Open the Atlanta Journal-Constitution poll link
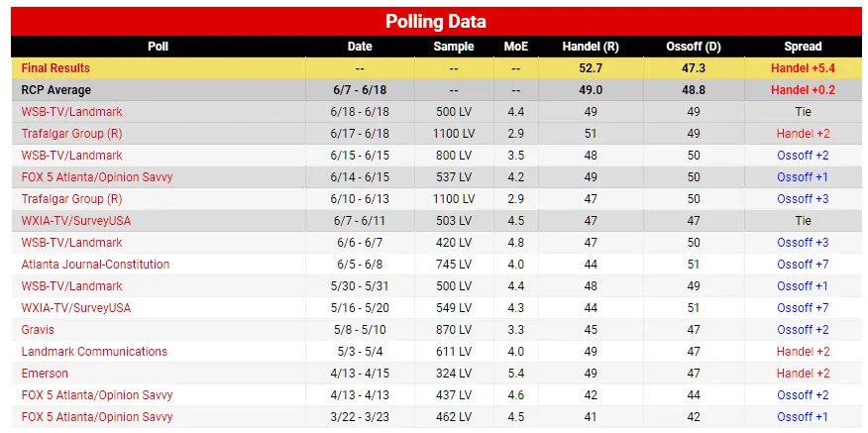 coord(95,265)
